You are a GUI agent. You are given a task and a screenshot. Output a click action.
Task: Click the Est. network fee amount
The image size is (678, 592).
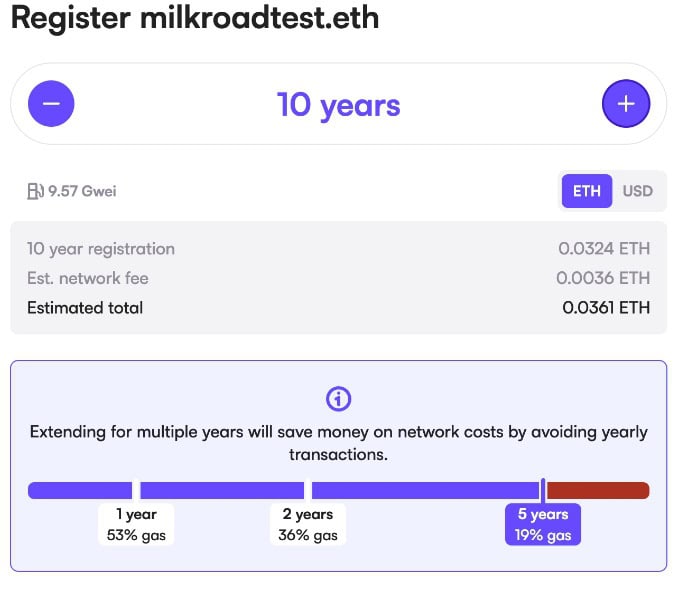point(603,278)
